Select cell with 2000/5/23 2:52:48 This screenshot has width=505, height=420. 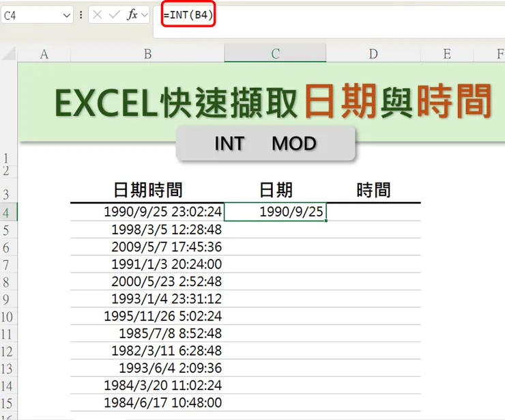point(147,281)
